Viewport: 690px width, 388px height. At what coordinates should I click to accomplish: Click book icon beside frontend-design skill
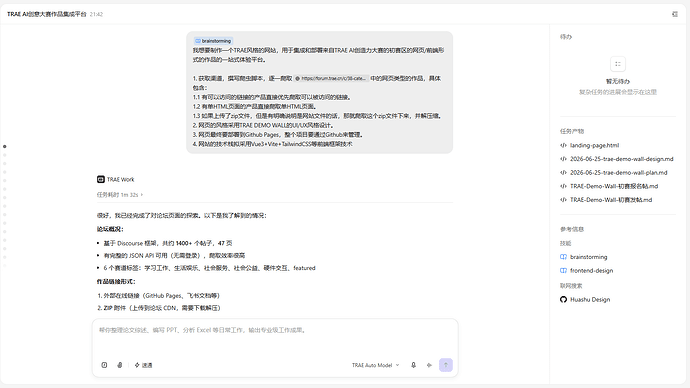point(563,271)
